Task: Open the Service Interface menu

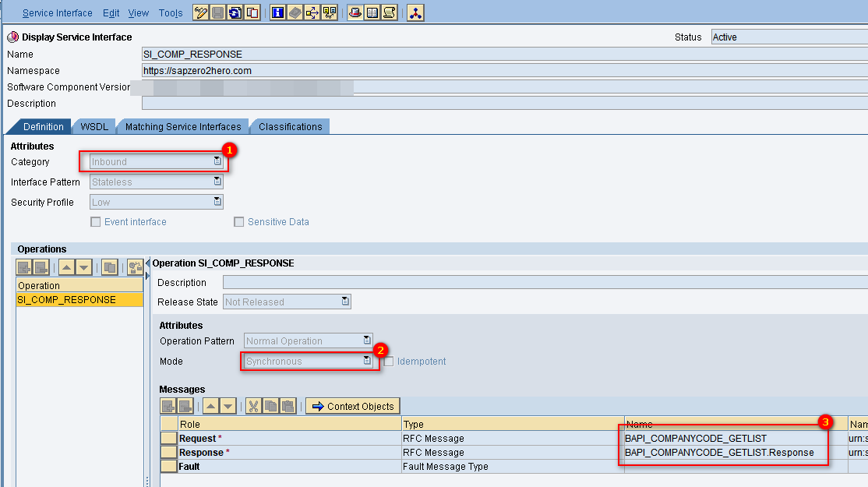Action: [x=57, y=13]
